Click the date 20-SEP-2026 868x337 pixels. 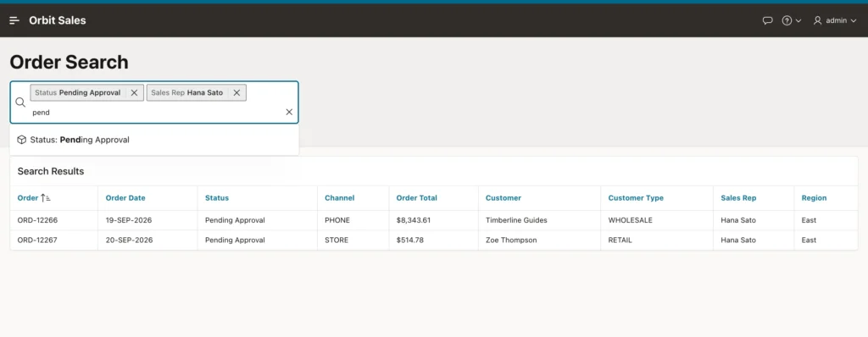coord(129,240)
